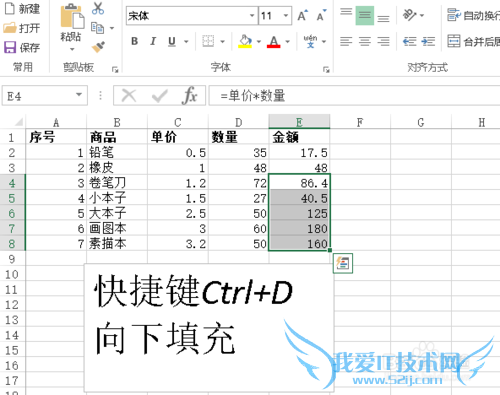Click cell with value 17.5
The height and width of the screenshot is (395, 500).
click(x=299, y=152)
